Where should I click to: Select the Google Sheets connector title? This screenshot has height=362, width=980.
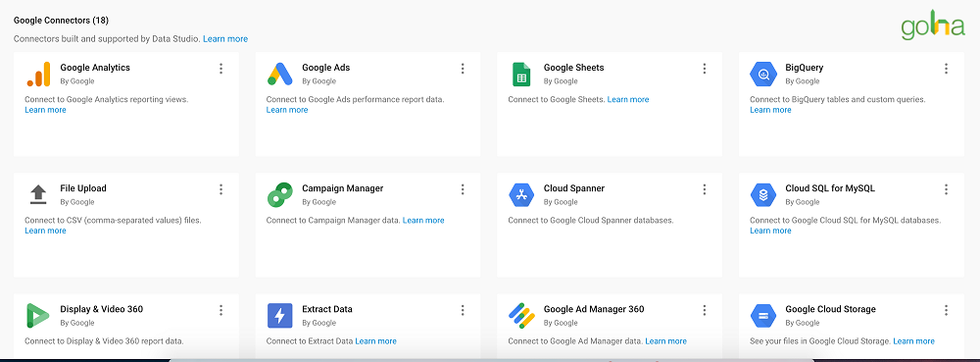tap(573, 68)
